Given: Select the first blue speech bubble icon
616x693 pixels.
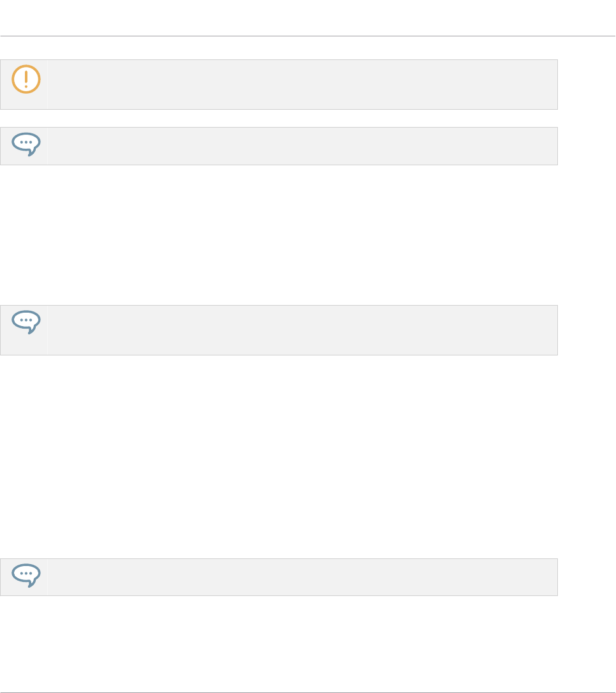Looking at the screenshot, I should point(26,144).
